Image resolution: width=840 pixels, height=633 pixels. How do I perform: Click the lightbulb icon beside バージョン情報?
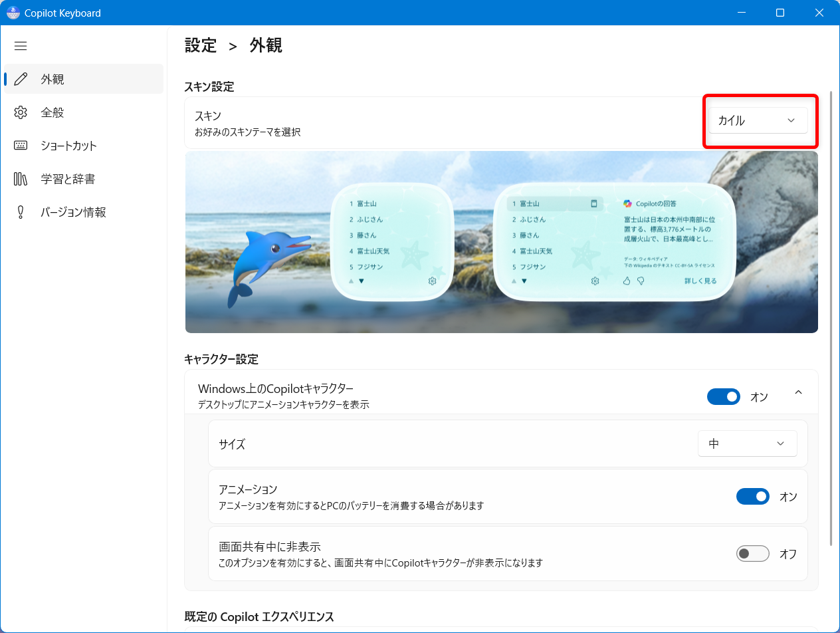pyautogui.click(x=21, y=212)
